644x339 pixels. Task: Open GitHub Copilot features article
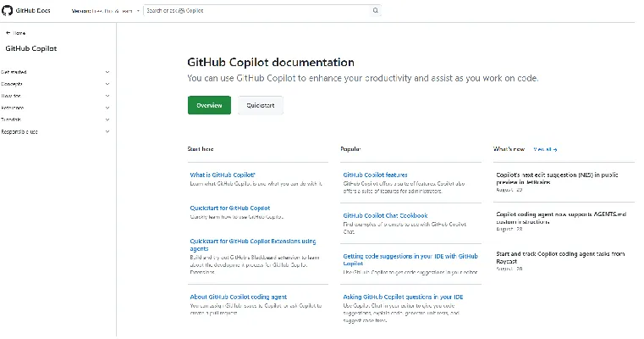(375, 175)
